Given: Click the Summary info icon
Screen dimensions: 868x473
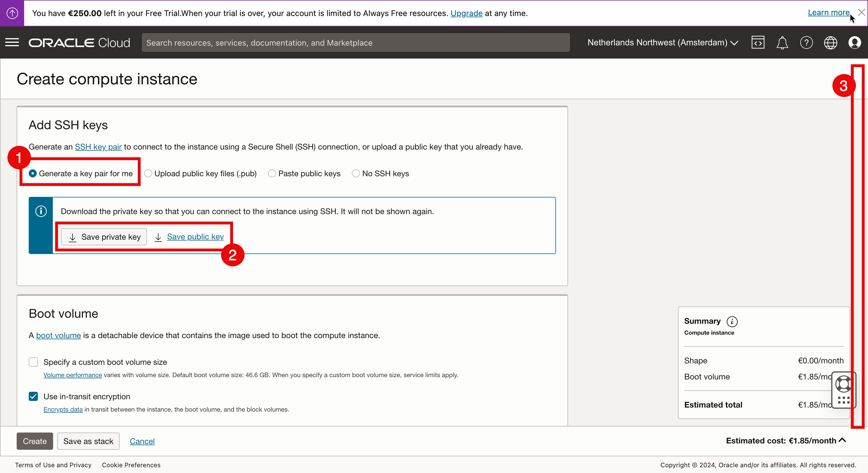Looking at the screenshot, I should (x=732, y=321).
